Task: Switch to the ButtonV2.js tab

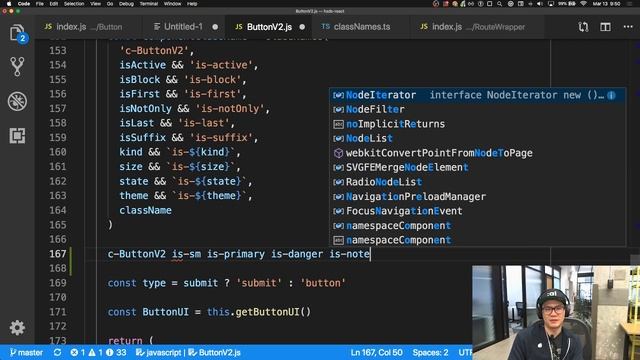Action: [269, 27]
